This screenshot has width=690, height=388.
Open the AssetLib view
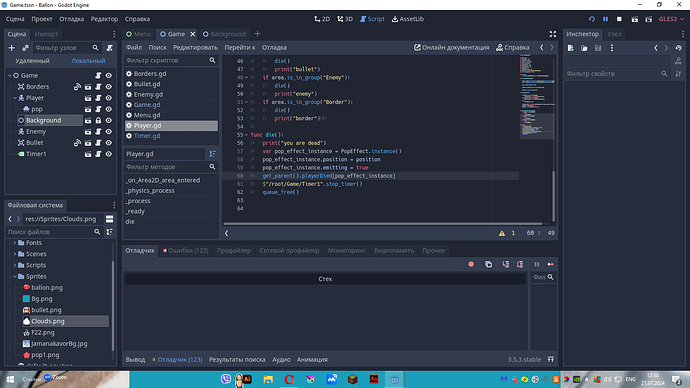coord(408,19)
